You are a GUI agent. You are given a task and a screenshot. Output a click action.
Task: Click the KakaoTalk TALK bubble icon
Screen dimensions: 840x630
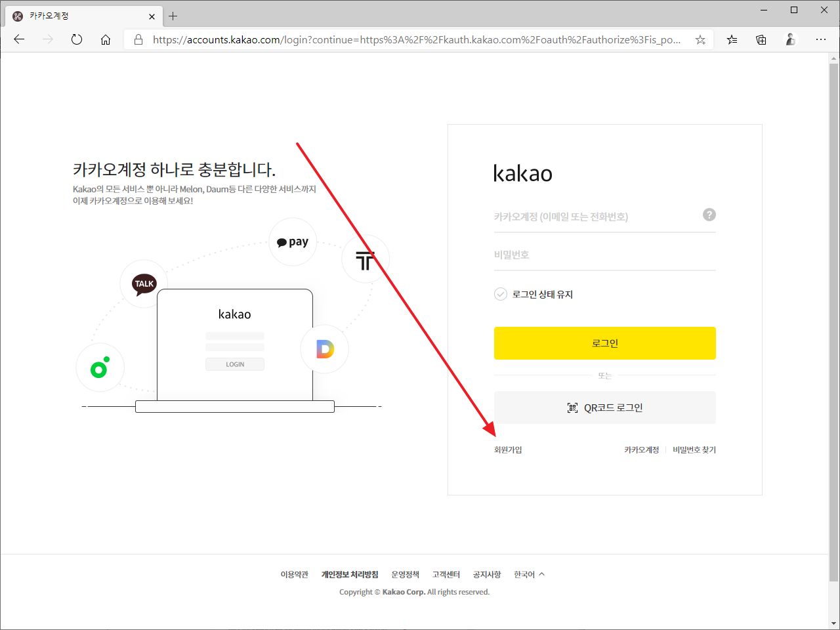144,284
